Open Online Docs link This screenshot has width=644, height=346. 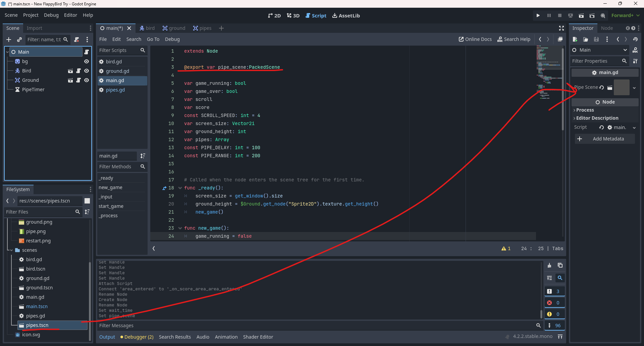[x=475, y=39]
